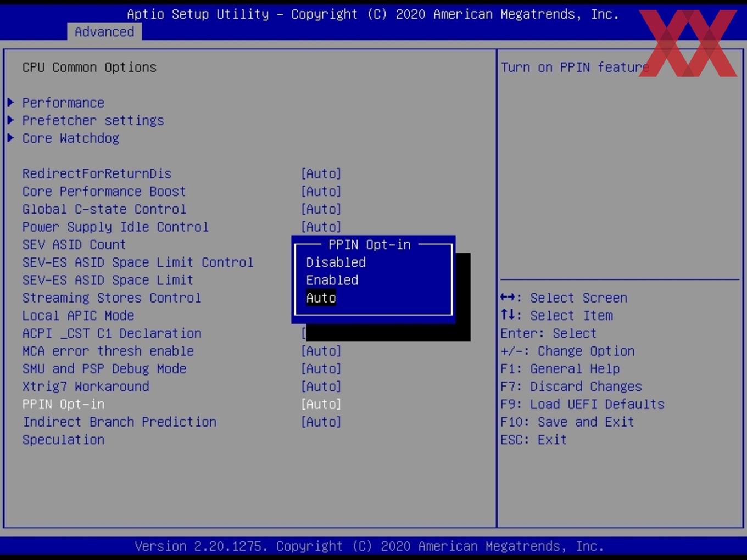The height and width of the screenshot is (560, 747).
Task: Change SMU and PSP Debug Mode value
Action: [321, 368]
